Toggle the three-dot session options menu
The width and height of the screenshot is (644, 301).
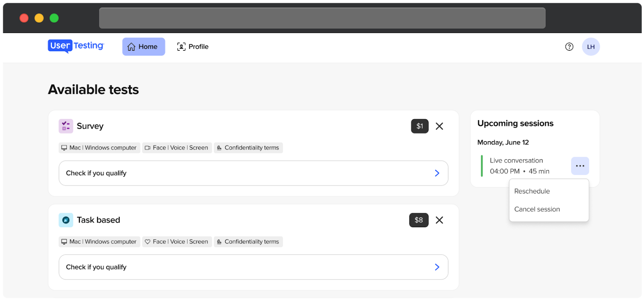(x=580, y=166)
